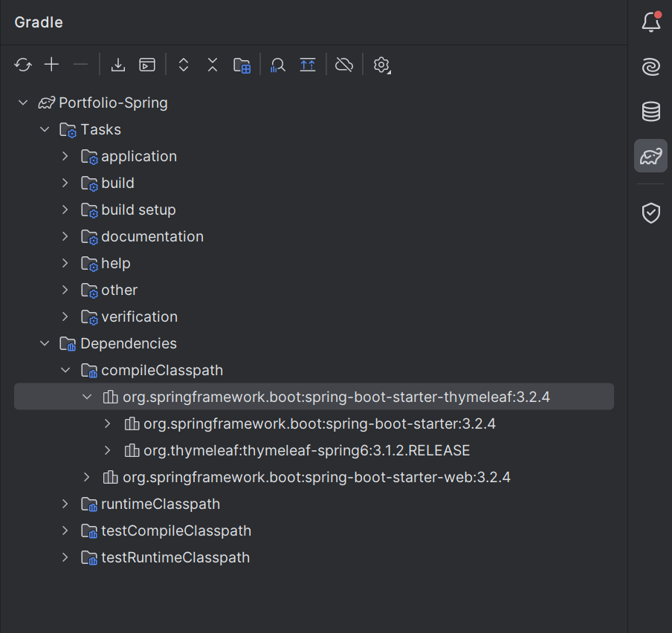Image resolution: width=672 pixels, height=633 pixels.
Task: Select the build setup row
Action: [314, 210]
